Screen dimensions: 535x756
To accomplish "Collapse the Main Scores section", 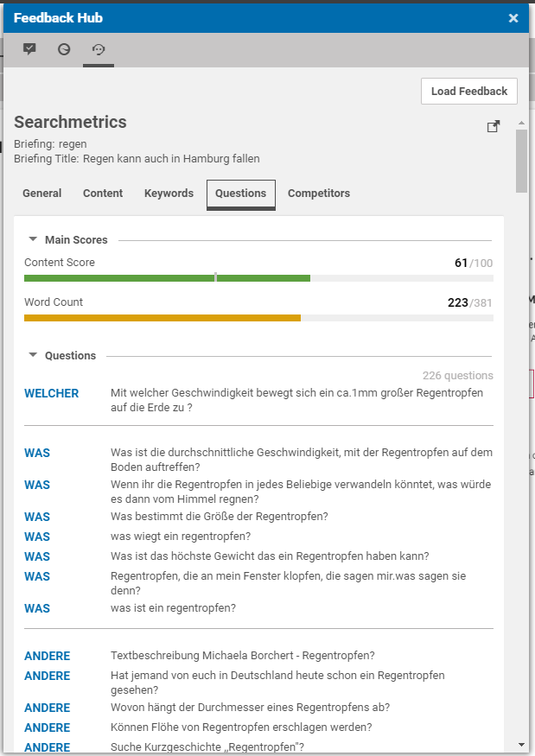I will point(33,239).
